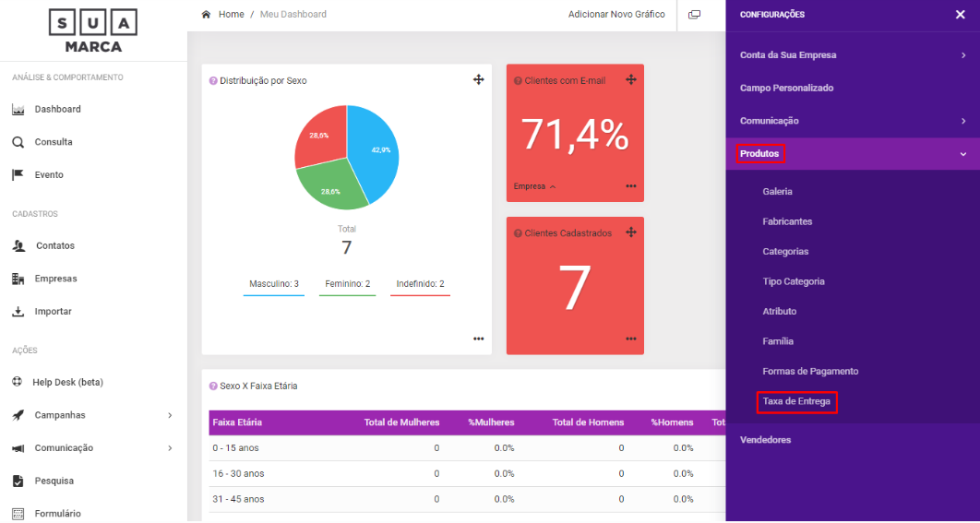
Task: Click the fullscreen icon beside Adicionar Novo Gráfico
Action: [695, 15]
